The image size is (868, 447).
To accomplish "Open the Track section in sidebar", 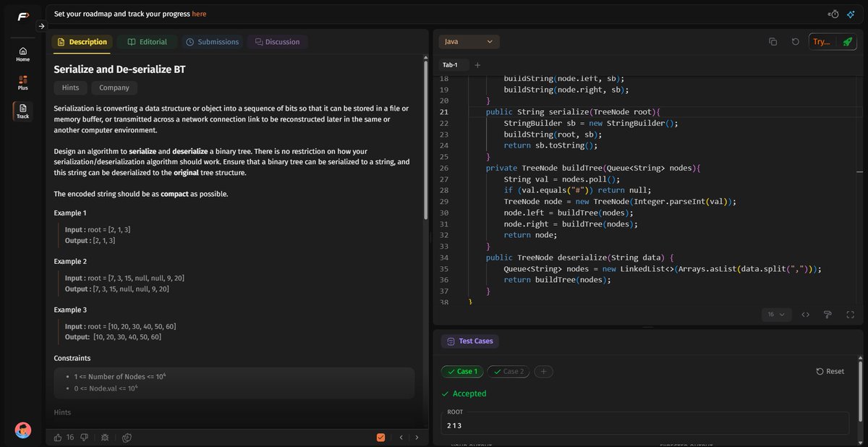I will click(23, 111).
